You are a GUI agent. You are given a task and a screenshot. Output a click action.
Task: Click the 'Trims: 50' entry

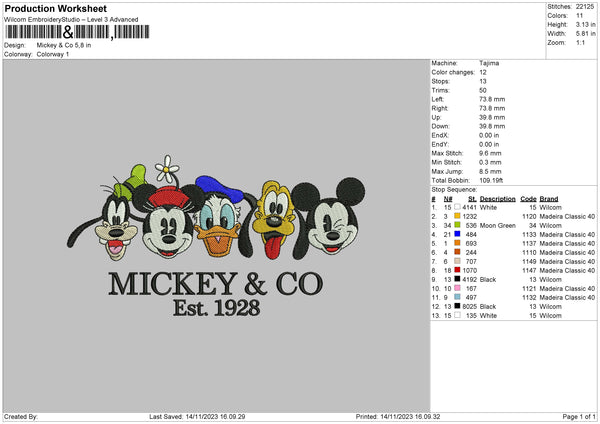coord(459,90)
